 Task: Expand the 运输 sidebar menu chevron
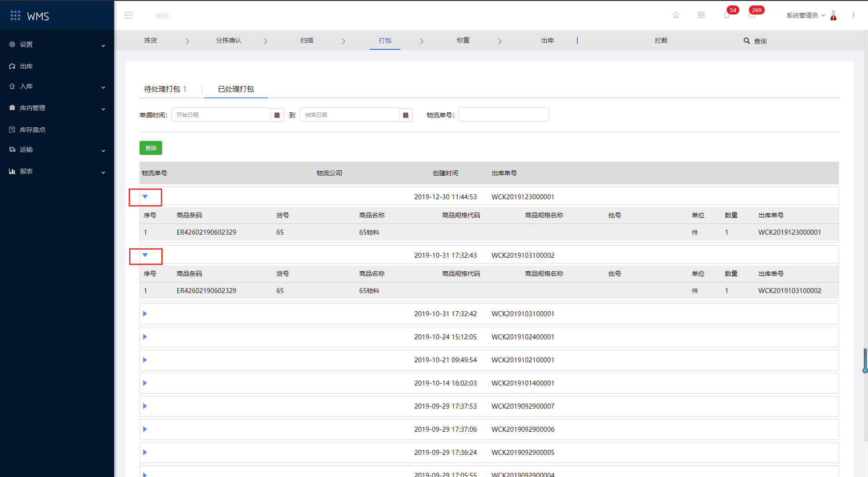[x=103, y=150]
